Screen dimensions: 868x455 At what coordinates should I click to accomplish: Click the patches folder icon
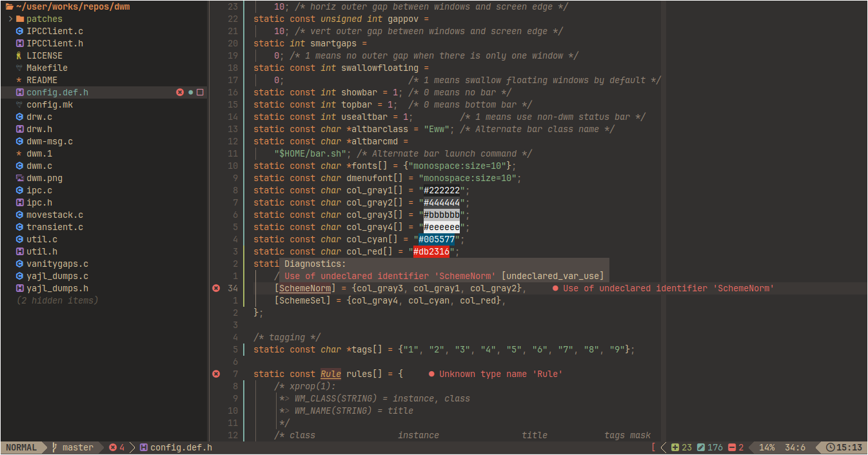(20, 19)
